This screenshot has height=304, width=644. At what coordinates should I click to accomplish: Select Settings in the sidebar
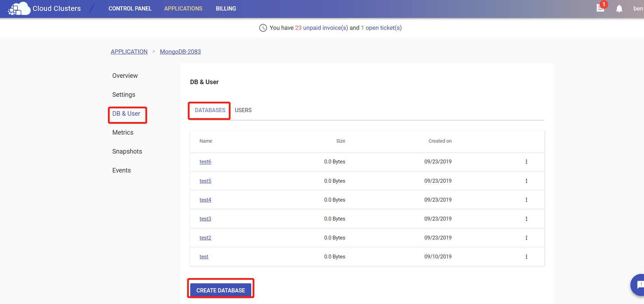(x=124, y=95)
